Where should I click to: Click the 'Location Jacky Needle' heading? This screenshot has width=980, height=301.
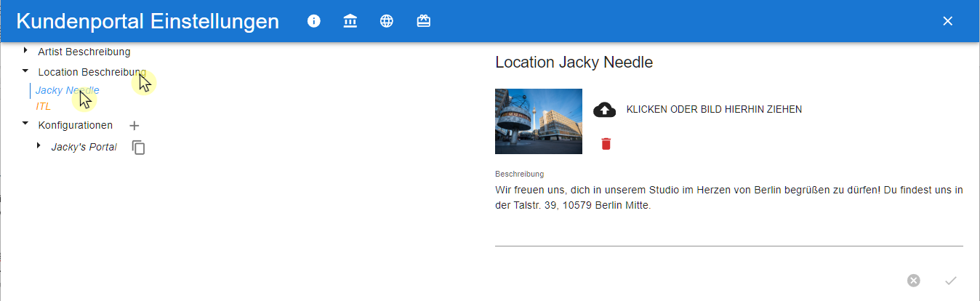(x=574, y=63)
